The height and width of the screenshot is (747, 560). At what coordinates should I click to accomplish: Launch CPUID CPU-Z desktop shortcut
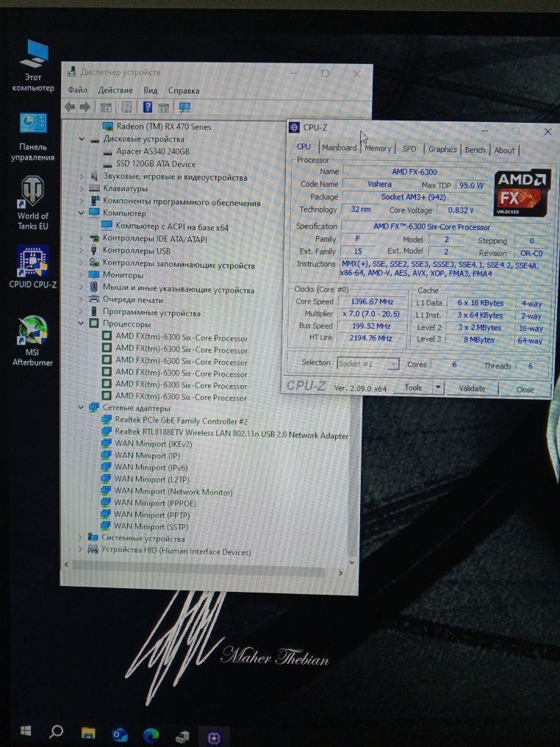[x=32, y=268]
